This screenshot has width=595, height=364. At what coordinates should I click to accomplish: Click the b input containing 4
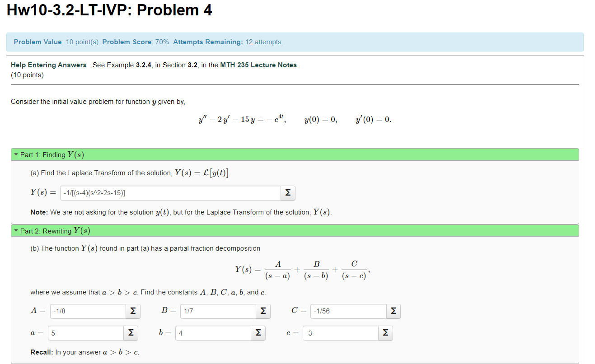click(x=212, y=333)
